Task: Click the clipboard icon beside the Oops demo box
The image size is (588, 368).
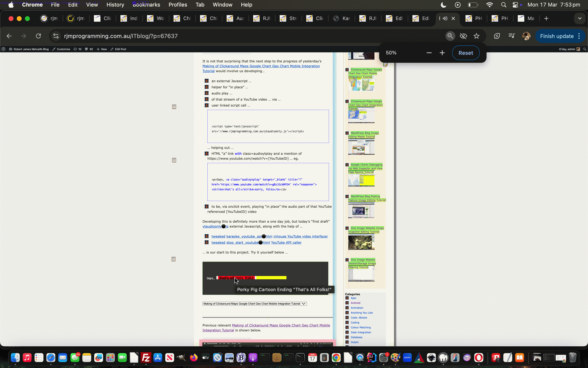Action: click(x=174, y=259)
